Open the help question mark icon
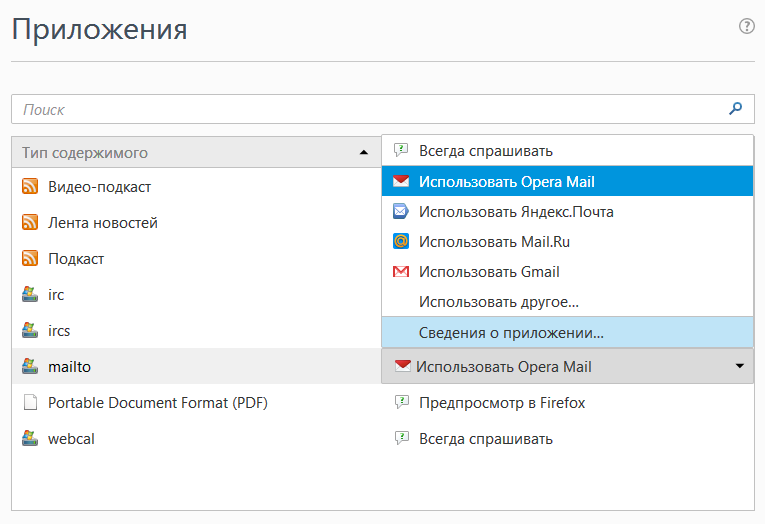This screenshot has width=765, height=524. point(746,26)
